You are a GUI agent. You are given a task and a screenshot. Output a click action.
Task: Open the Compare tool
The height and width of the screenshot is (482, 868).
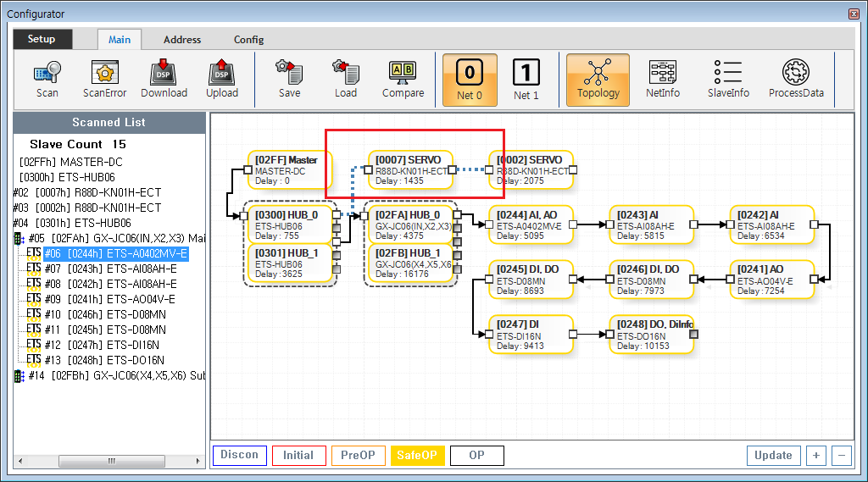pyautogui.click(x=403, y=80)
